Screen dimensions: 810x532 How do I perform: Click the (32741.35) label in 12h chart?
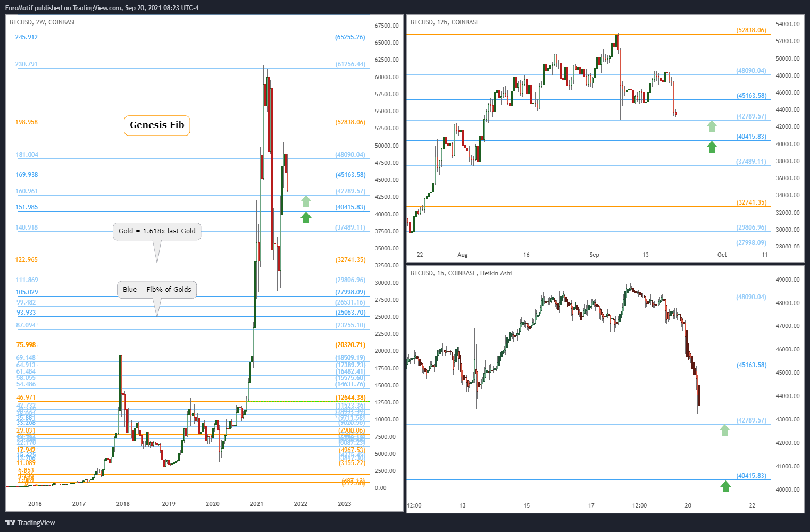[751, 202]
